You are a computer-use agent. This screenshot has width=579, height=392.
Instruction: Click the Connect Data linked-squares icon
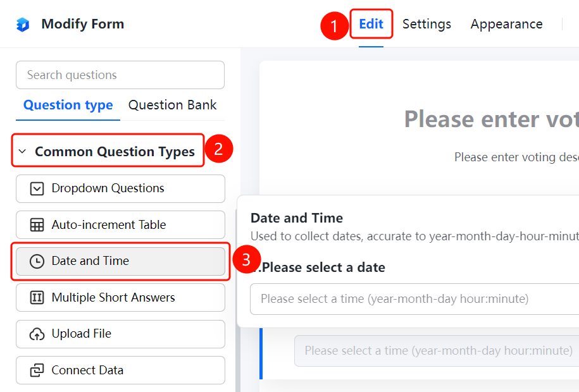click(x=37, y=371)
